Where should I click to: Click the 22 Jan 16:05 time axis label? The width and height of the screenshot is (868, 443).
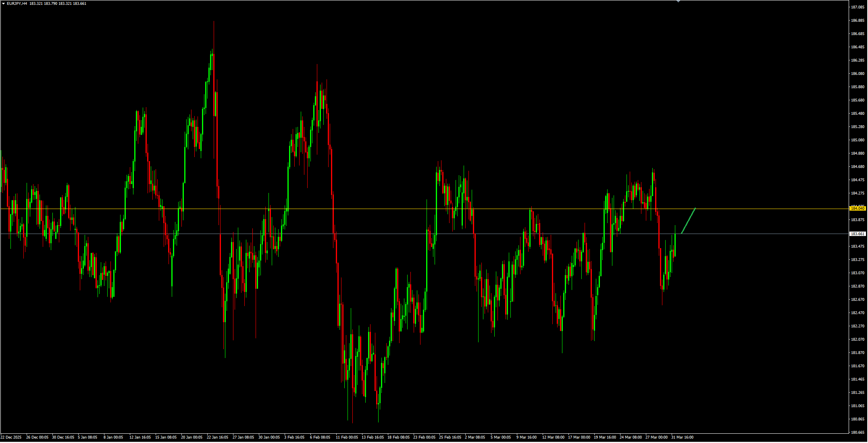[x=217, y=437]
